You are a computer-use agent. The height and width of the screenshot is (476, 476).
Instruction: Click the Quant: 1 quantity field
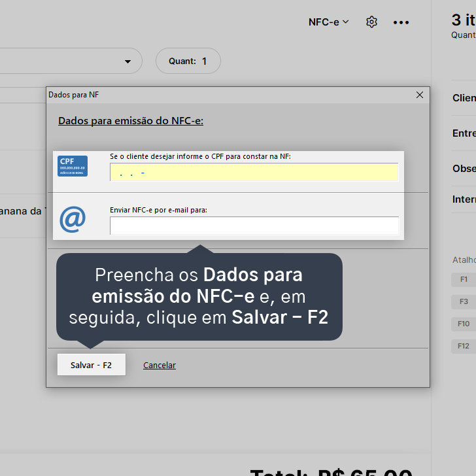click(x=188, y=61)
